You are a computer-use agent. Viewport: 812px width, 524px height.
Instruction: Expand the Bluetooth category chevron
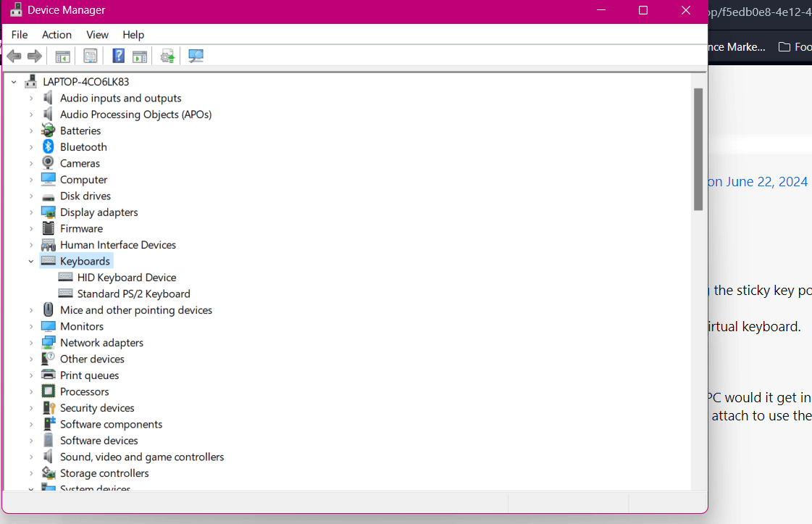[x=31, y=147]
